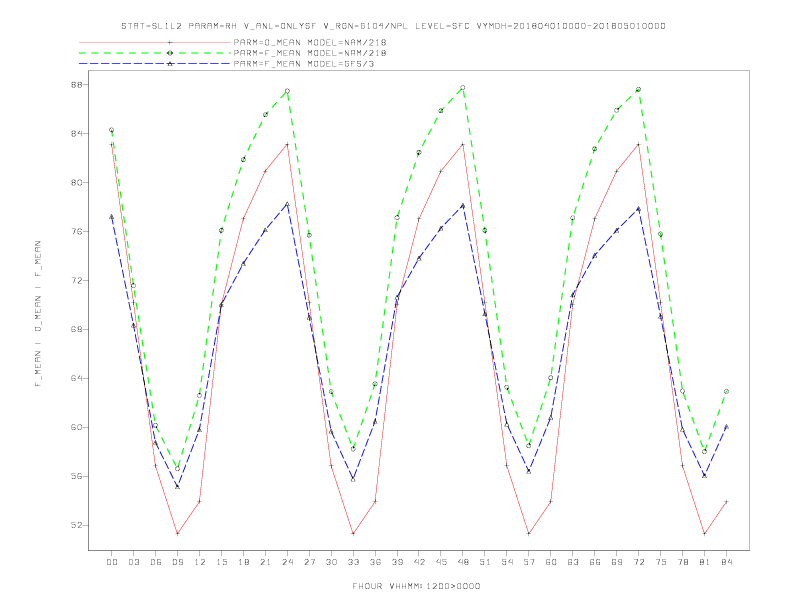792x612 pixels.
Task: Click x-axis tick label 09
Action: (177, 562)
